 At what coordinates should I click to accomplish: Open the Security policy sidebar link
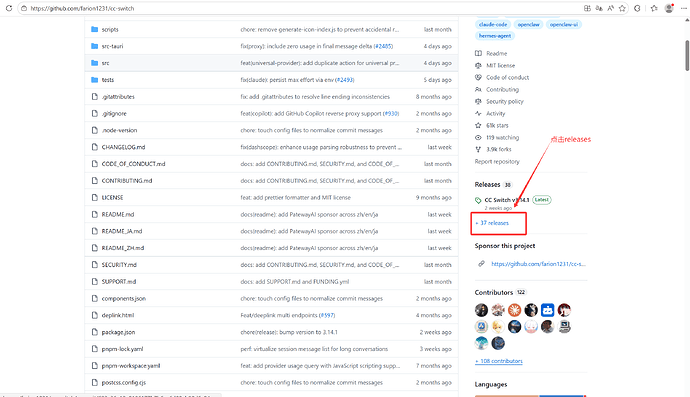[505, 101]
